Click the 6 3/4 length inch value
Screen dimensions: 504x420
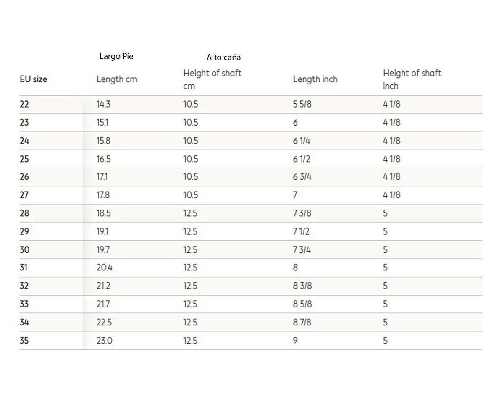click(302, 177)
